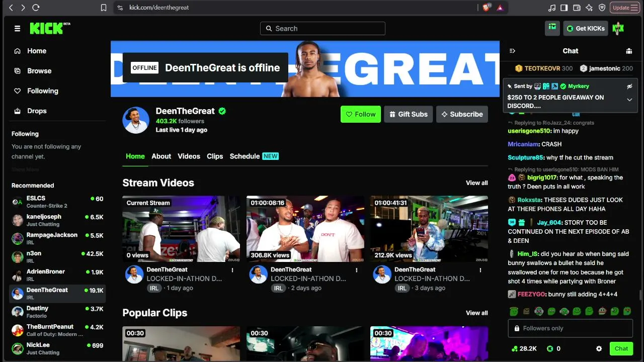
Task: Open chat settings gear
Action: pos(599,348)
